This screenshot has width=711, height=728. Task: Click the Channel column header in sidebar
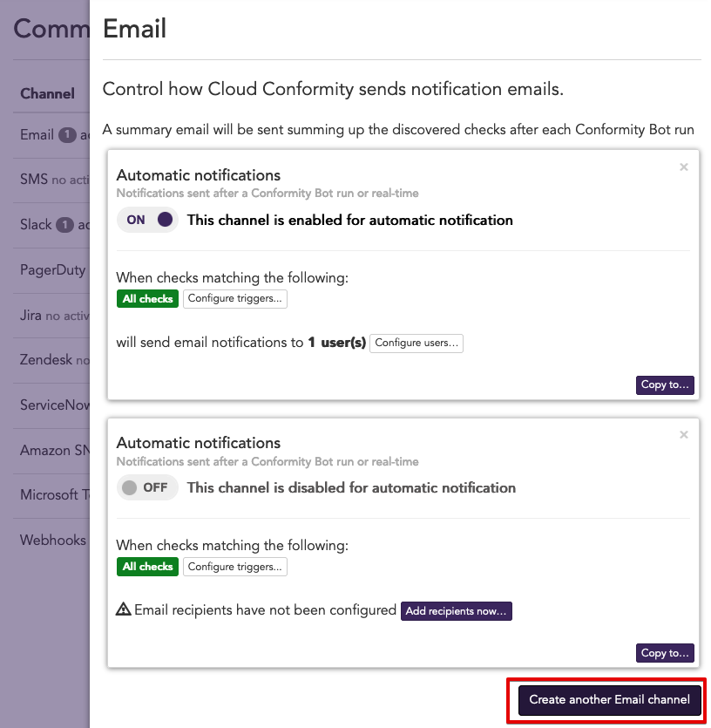pyautogui.click(x=47, y=93)
